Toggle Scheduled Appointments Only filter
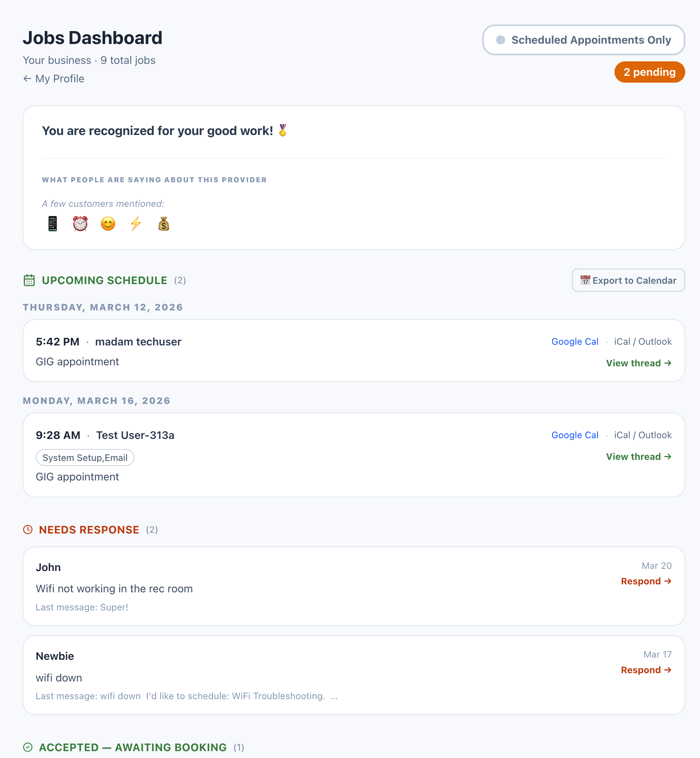This screenshot has height=758, width=700. tap(583, 40)
